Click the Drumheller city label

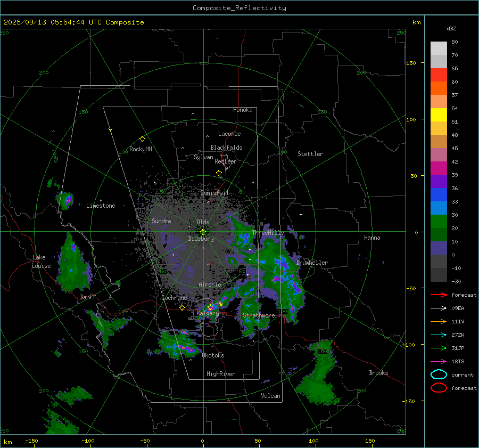pyautogui.click(x=312, y=263)
